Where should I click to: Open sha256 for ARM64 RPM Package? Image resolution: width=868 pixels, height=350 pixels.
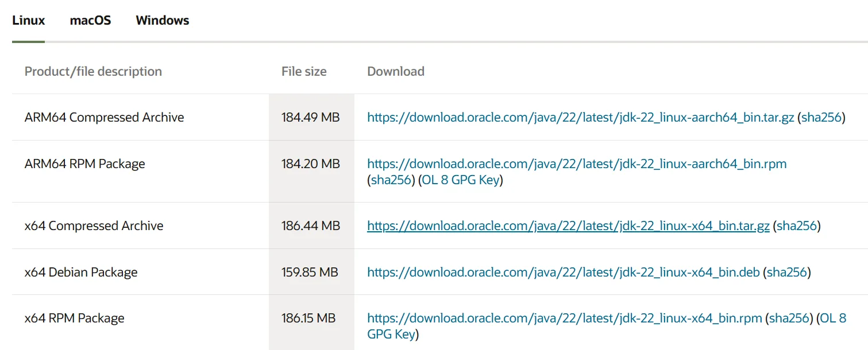(x=390, y=180)
